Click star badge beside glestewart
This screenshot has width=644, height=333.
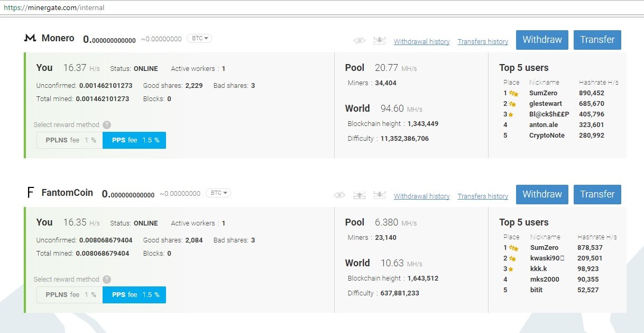pos(512,104)
